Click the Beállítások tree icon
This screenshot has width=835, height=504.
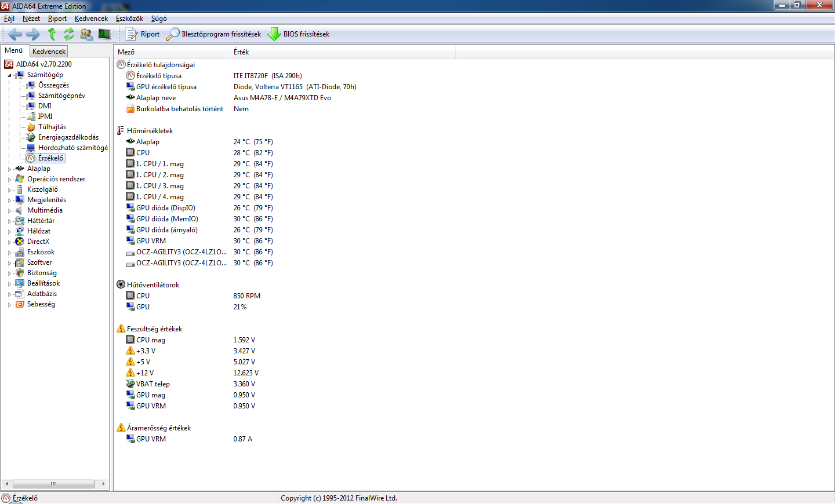pos(20,283)
